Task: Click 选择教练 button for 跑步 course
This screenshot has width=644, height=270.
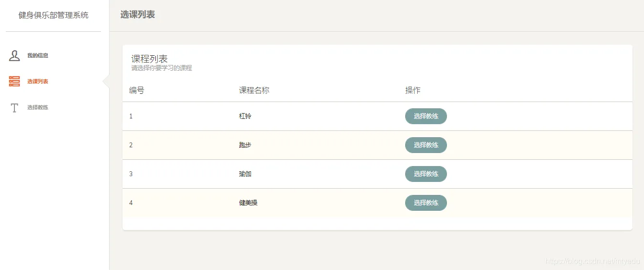Action: pos(426,145)
